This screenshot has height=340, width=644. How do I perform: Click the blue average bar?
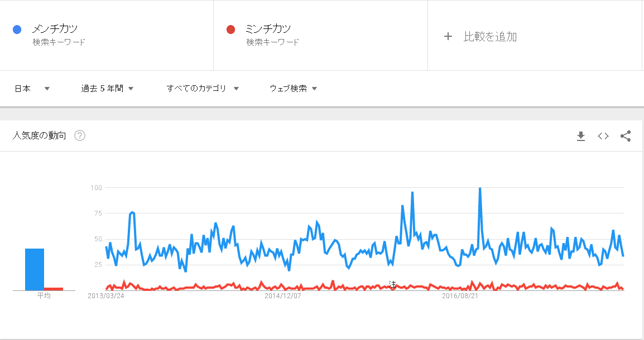click(35, 269)
